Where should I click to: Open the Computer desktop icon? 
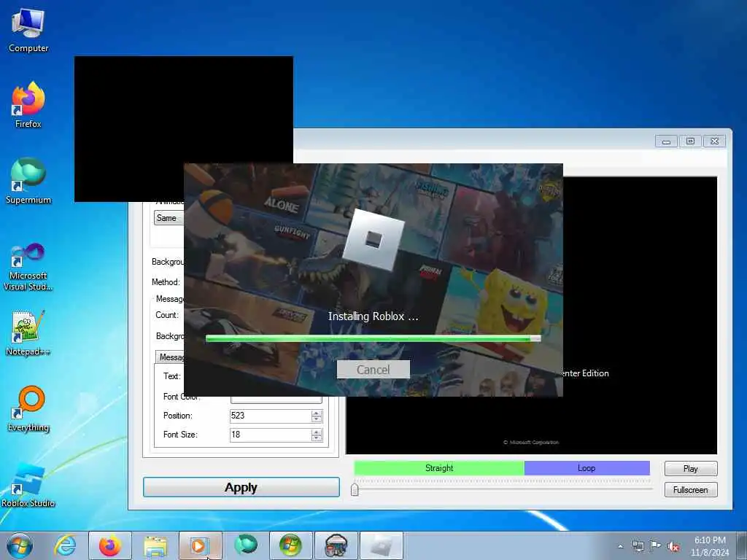pyautogui.click(x=28, y=31)
